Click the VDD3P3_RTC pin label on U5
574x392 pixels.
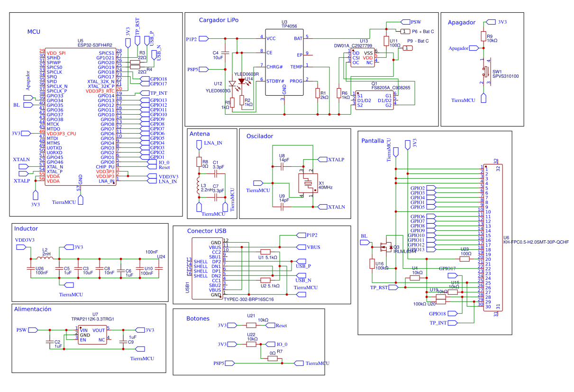click(x=100, y=91)
